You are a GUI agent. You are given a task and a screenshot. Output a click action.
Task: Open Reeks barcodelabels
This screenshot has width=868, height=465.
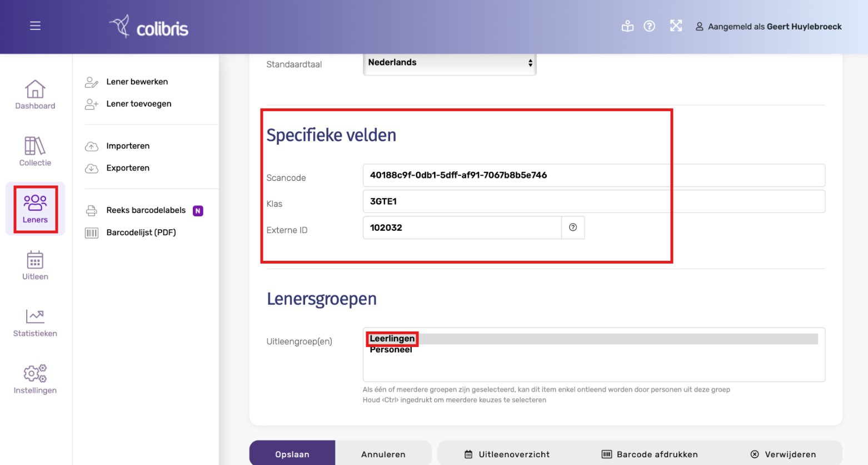coord(146,210)
